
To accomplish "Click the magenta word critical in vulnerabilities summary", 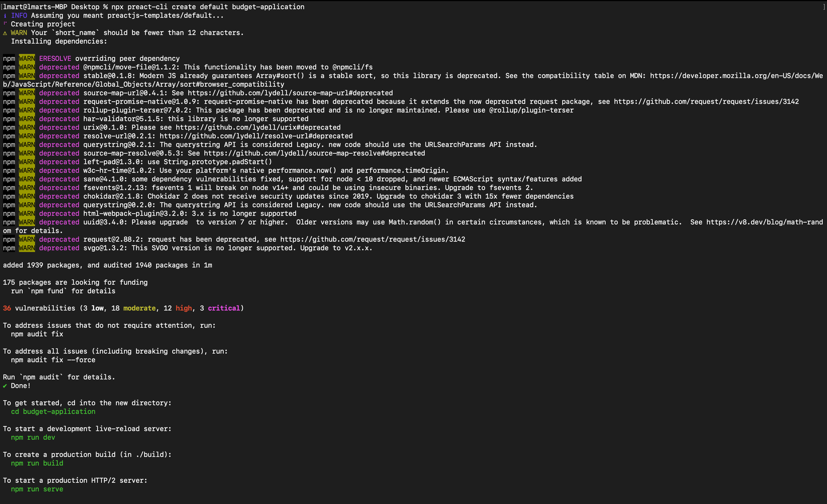I will [x=224, y=308].
